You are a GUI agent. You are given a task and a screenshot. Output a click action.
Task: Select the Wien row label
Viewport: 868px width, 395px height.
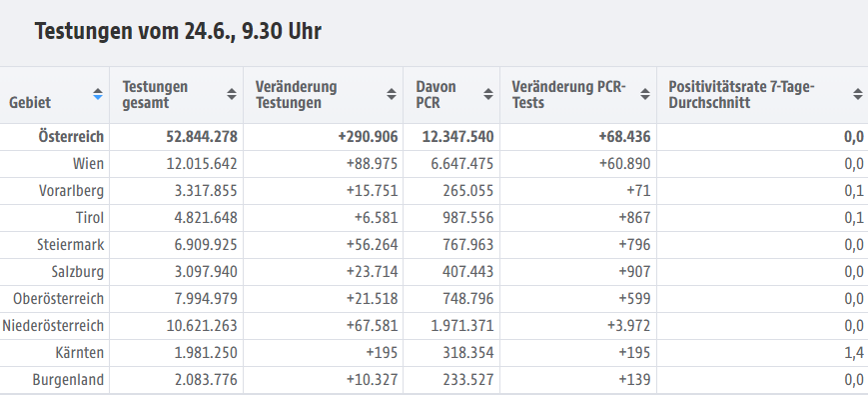pyautogui.click(x=89, y=164)
